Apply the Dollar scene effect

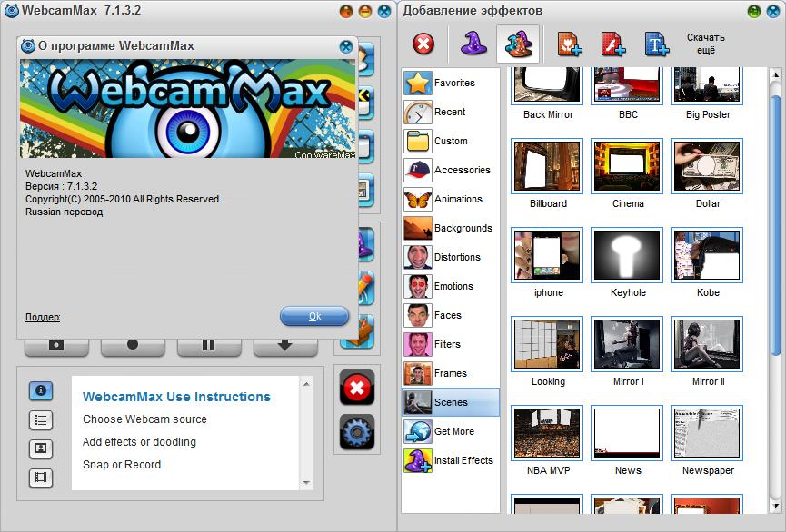click(x=707, y=166)
